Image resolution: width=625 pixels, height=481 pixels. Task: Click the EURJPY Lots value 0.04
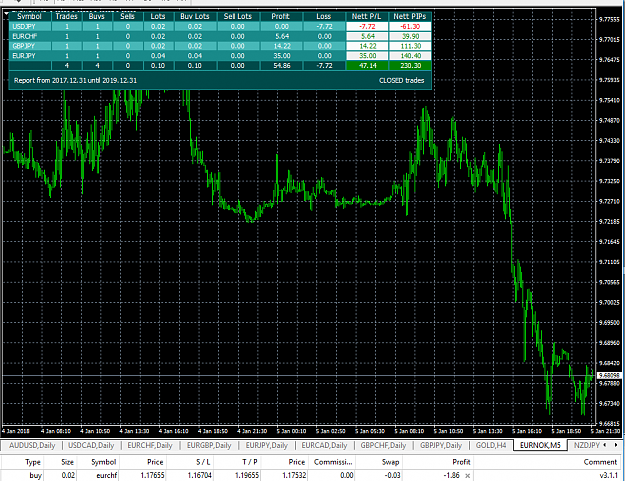pos(158,56)
